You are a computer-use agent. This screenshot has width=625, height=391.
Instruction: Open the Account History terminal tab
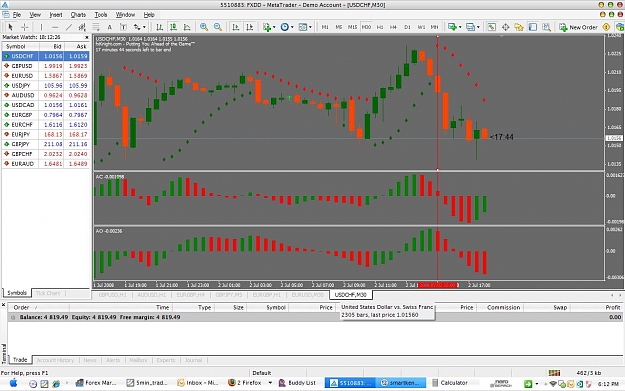(x=55, y=360)
